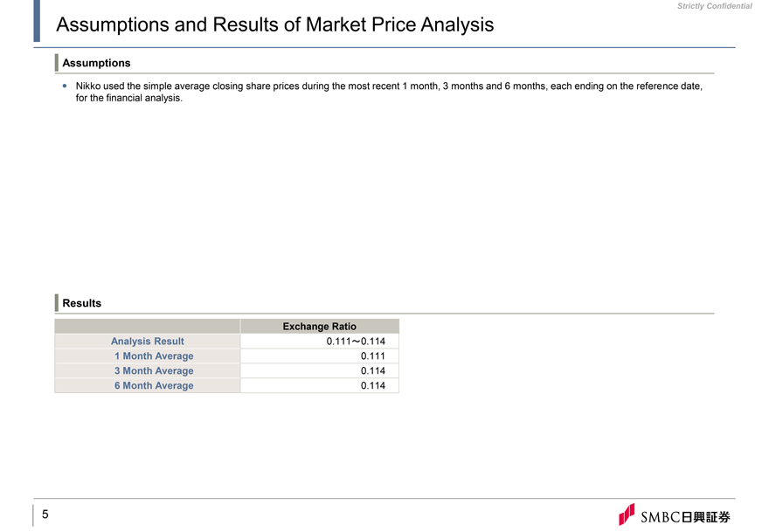Click the Assumptions section heading
The height and width of the screenshot is (532, 769).
click(x=96, y=63)
